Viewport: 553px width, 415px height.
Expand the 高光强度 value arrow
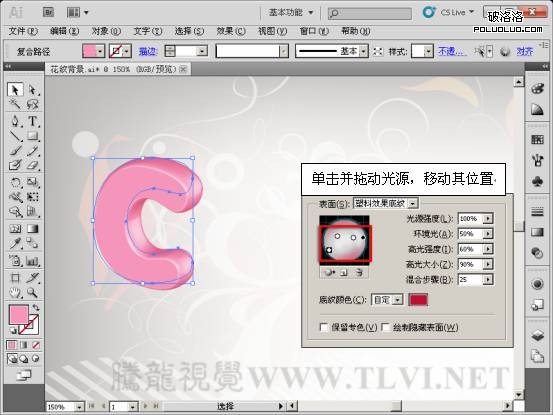click(x=488, y=249)
